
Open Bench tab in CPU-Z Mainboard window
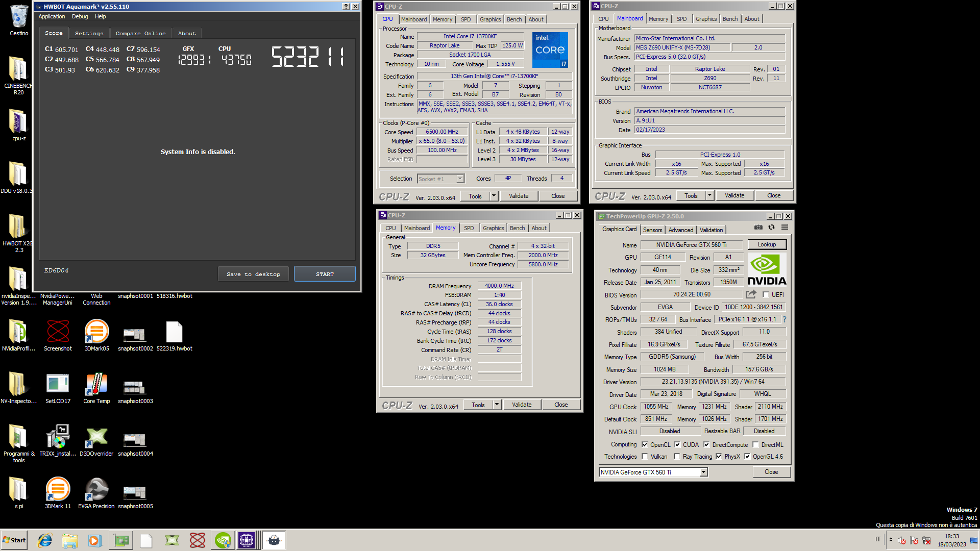point(730,19)
